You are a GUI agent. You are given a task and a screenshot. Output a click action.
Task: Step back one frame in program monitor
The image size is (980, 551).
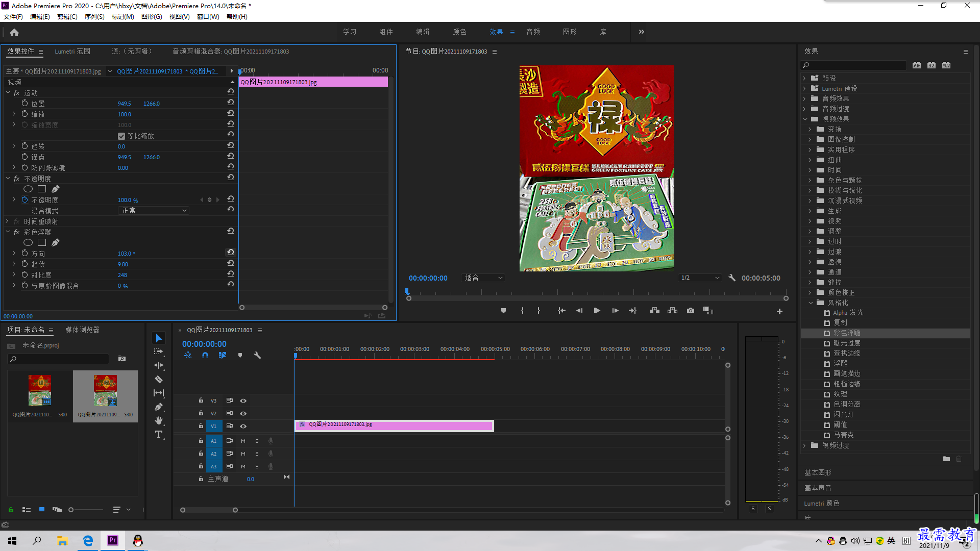pos(579,311)
